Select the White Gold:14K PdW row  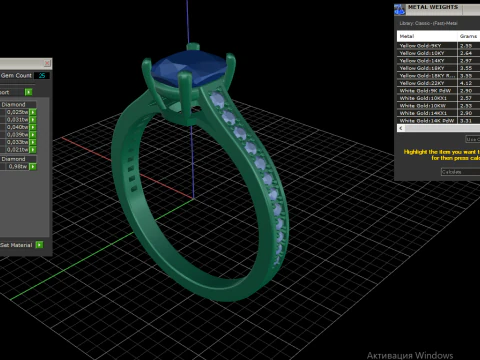click(x=438, y=121)
